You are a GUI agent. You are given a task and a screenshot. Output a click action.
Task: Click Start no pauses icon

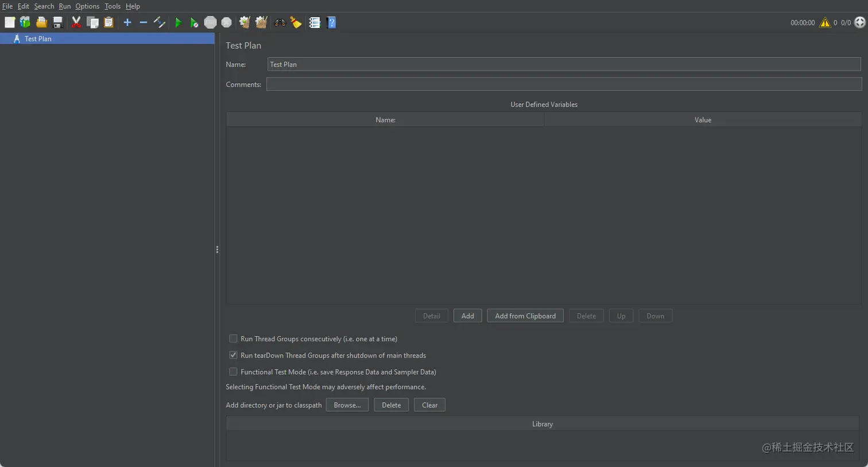(x=194, y=22)
